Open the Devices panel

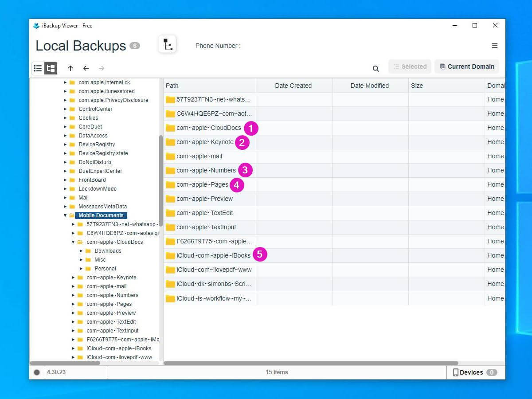(x=475, y=372)
